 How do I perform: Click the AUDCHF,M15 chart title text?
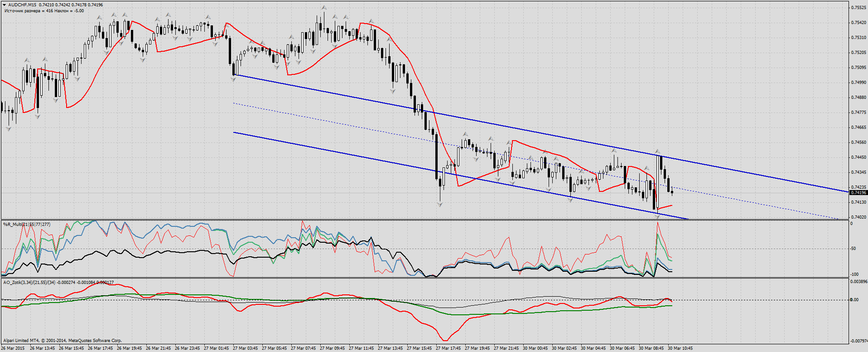point(22,5)
